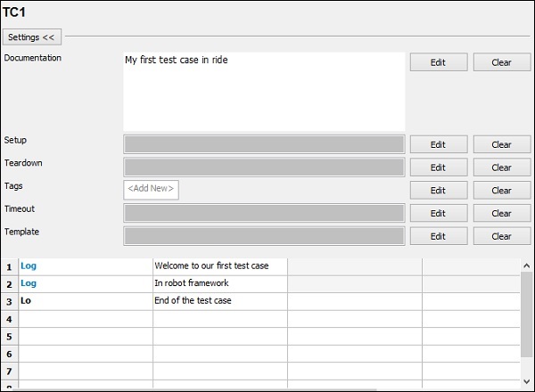Select row header number 4

[x=10, y=319]
